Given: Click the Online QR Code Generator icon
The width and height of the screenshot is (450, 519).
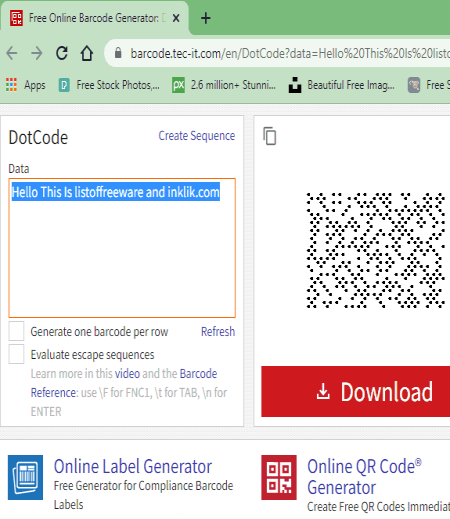Looking at the screenshot, I should [279, 477].
